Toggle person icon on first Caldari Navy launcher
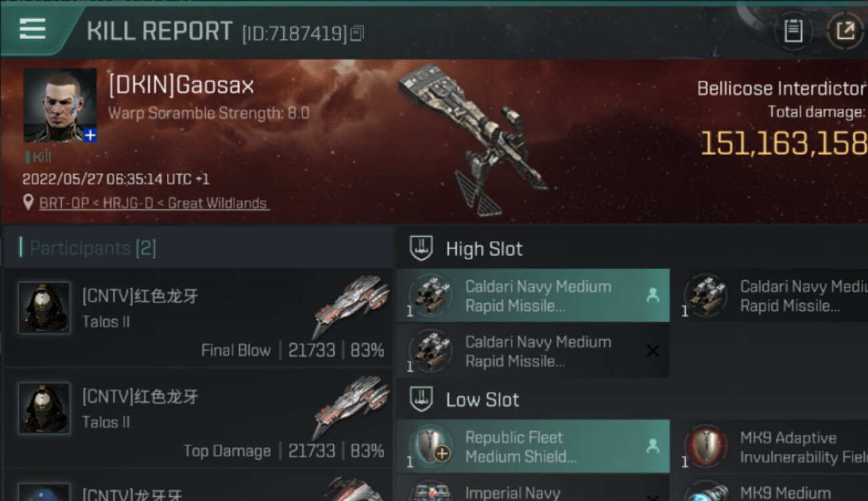Viewport: 868px width, 501px height. click(x=652, y=295)
